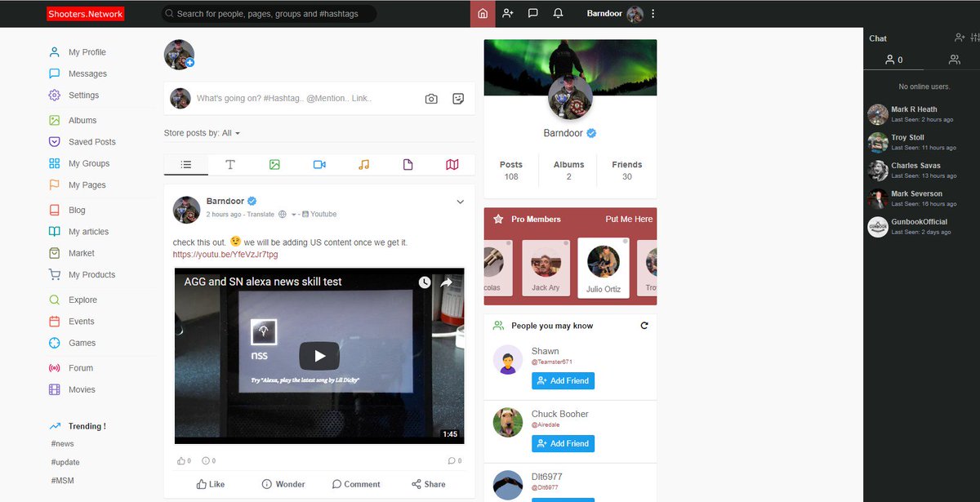Open Settings in sidebar
The image size is (980, 502).
[x=83, y=96]
